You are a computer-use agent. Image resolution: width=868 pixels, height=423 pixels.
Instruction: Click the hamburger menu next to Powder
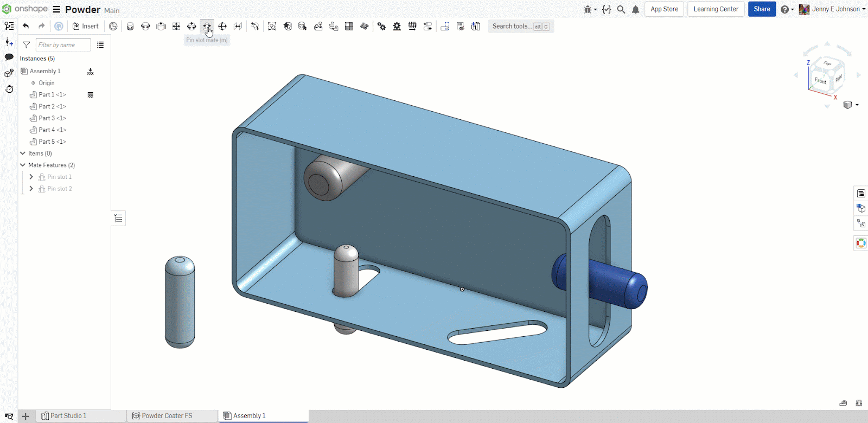tap(56, 9)
